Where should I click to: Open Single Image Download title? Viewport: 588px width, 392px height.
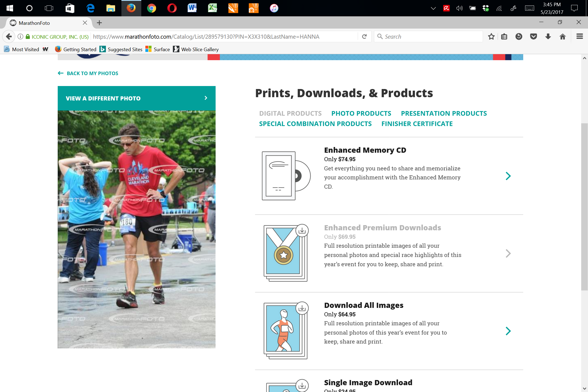coord(368,383)
